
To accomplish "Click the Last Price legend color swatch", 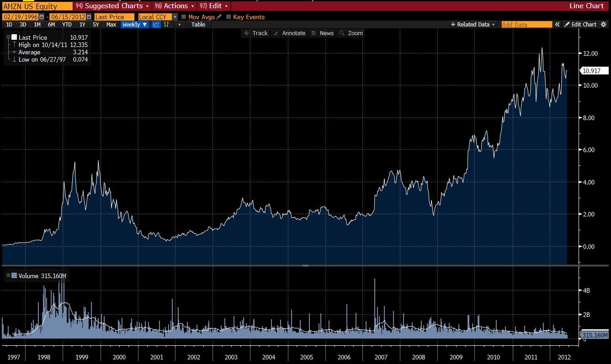I will coord(14,37).
